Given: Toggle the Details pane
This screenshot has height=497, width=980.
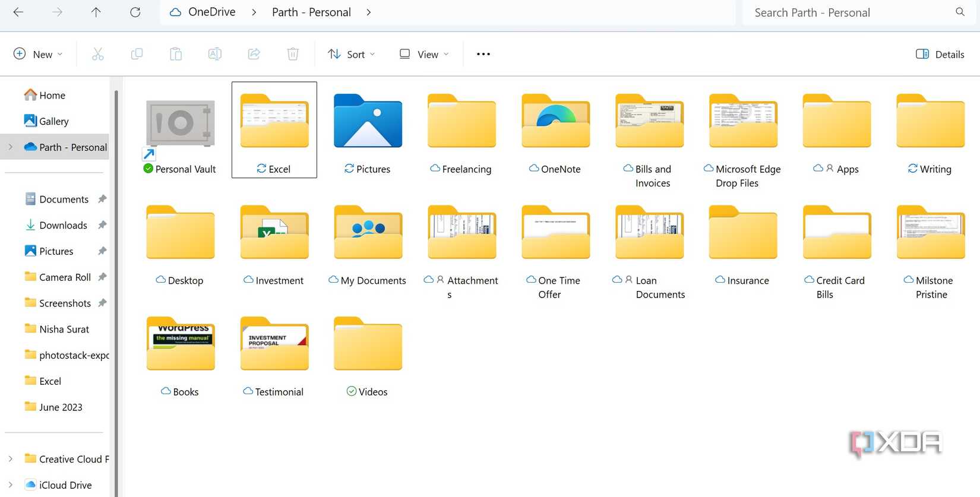Looking at the screenshot, I should tap(940, 54).
